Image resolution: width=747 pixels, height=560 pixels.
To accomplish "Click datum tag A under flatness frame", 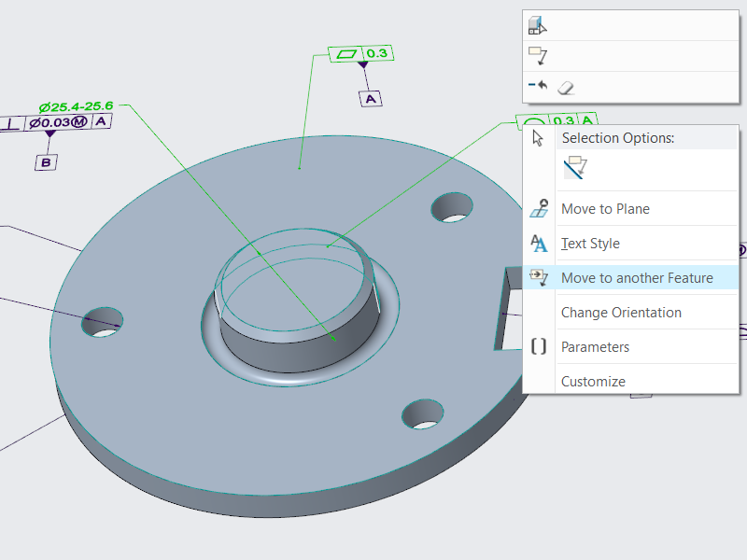I will pyautogui.click(x=371, y=98).
